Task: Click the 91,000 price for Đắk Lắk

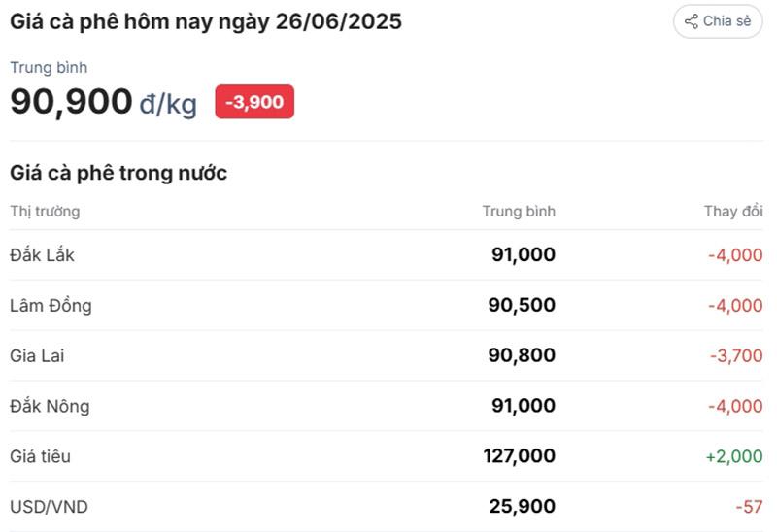Action: [x=524, y=255]
